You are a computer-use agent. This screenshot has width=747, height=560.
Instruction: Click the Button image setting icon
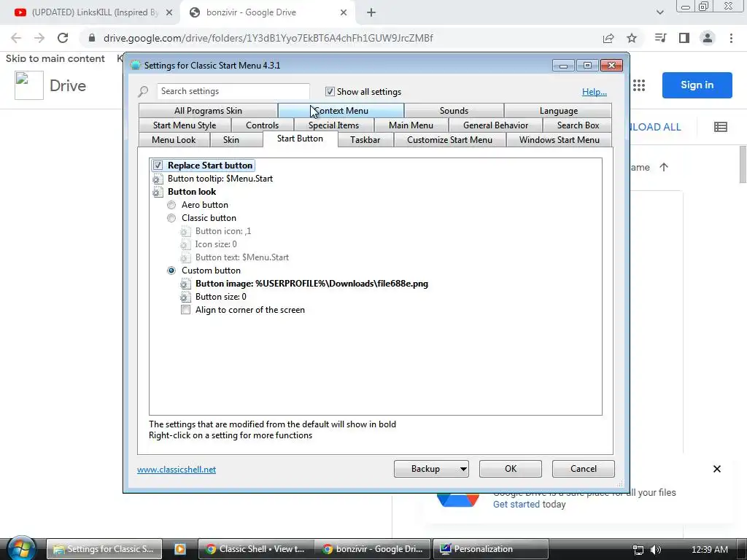(185, 284)
